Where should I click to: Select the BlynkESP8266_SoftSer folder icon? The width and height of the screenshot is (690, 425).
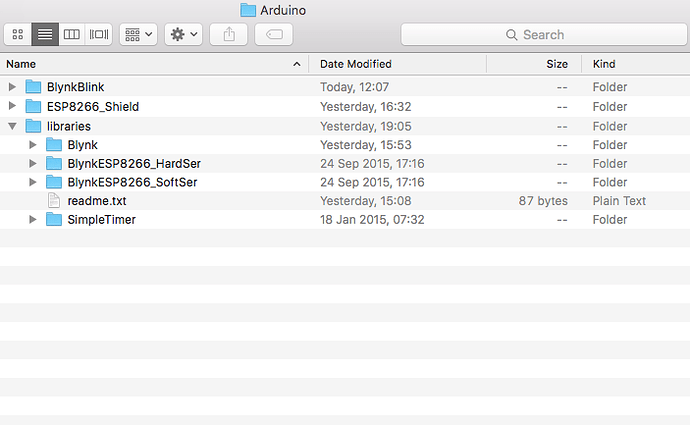click(x=54, y=182)
